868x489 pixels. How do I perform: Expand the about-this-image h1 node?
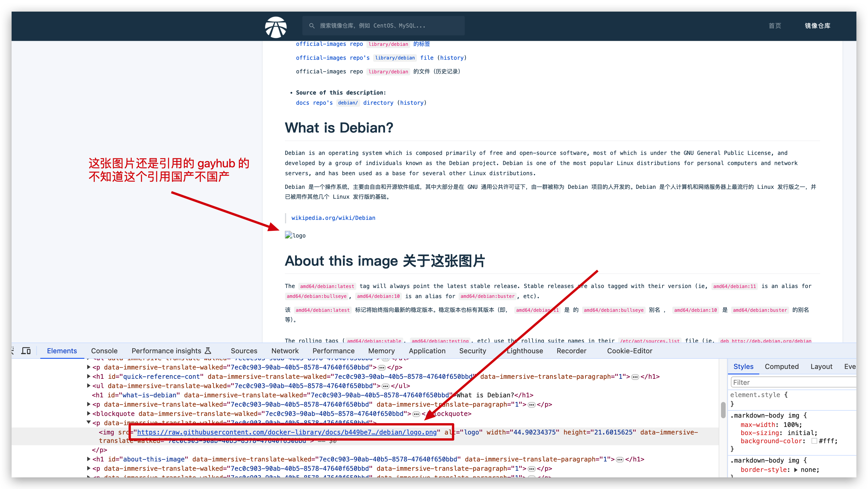pos(89,459)
